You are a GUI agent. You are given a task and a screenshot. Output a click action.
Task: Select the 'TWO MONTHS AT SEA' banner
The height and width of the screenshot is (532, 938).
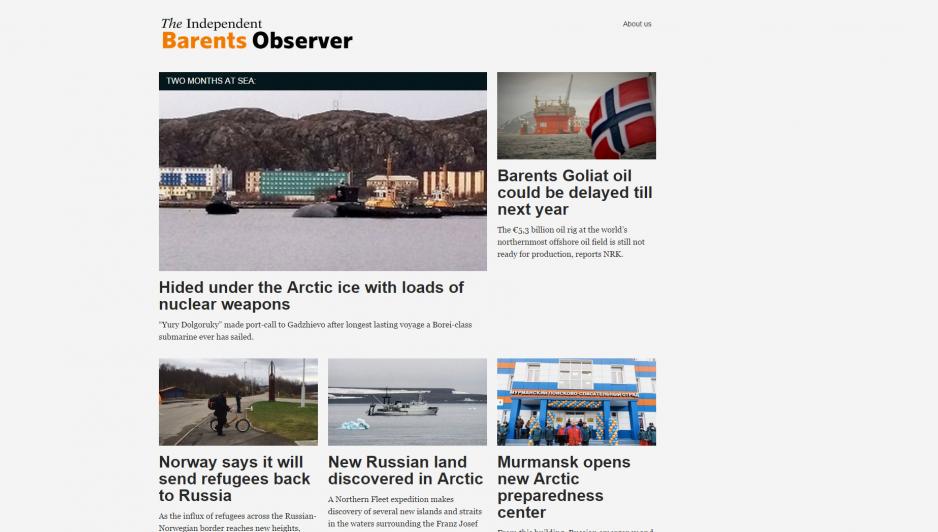(x=322, y=81)
